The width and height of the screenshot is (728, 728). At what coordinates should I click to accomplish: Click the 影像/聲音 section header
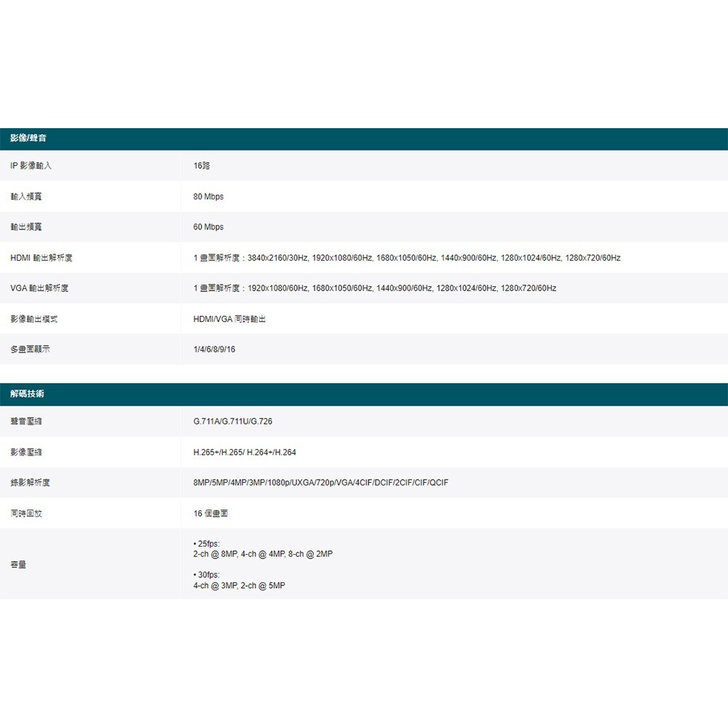[29, 138]
